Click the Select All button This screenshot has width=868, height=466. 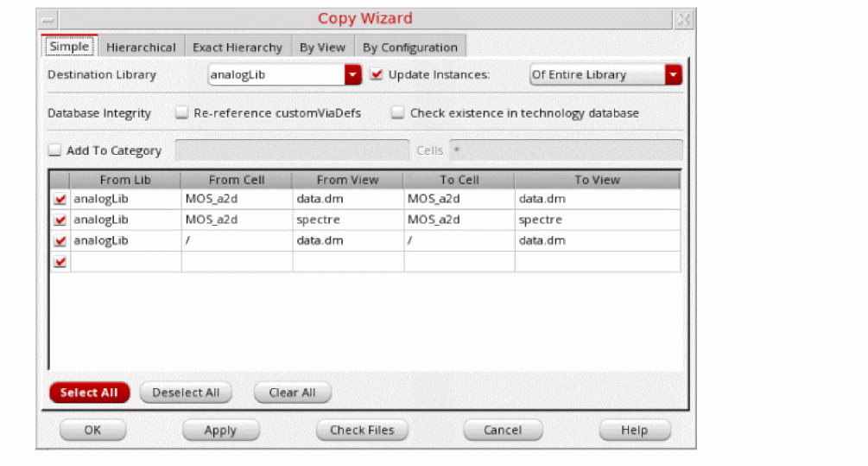89,393
